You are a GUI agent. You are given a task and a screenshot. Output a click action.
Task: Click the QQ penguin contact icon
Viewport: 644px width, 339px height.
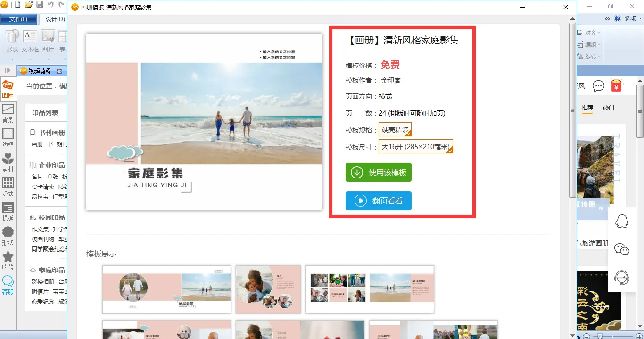click(622, 221)
